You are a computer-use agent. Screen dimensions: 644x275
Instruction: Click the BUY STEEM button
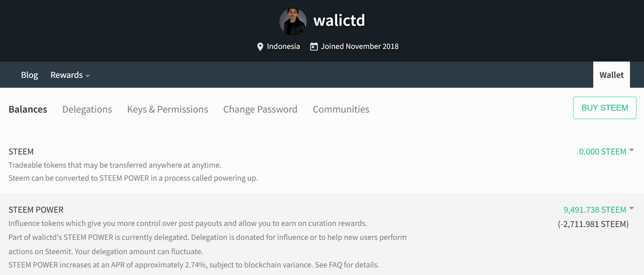point(605,108)
